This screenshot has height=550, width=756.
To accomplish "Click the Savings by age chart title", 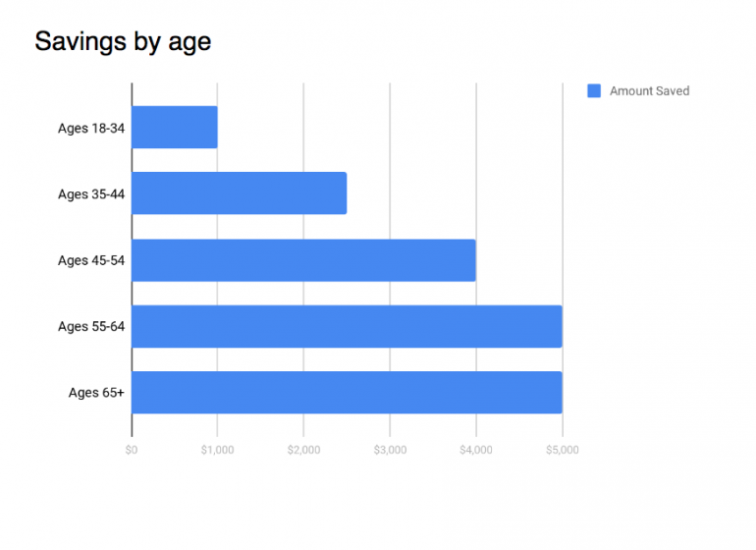I will (123, 42).
